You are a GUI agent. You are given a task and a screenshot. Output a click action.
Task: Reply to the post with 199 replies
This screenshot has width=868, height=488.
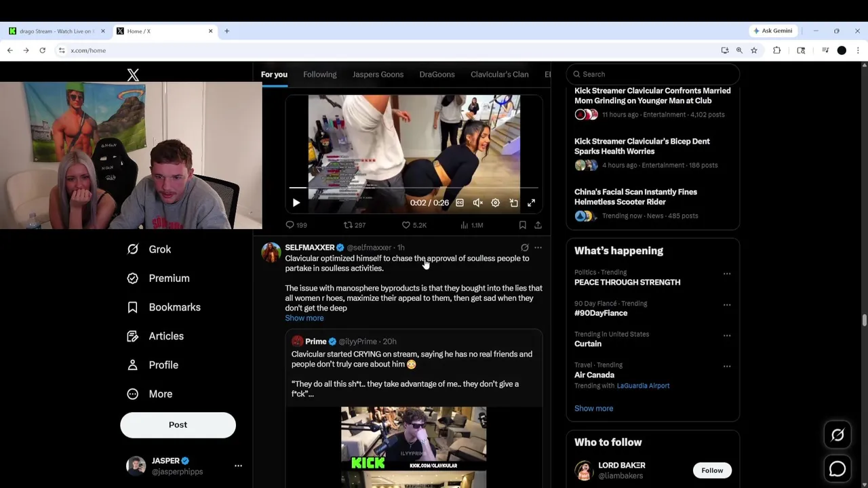click(296, 225)
